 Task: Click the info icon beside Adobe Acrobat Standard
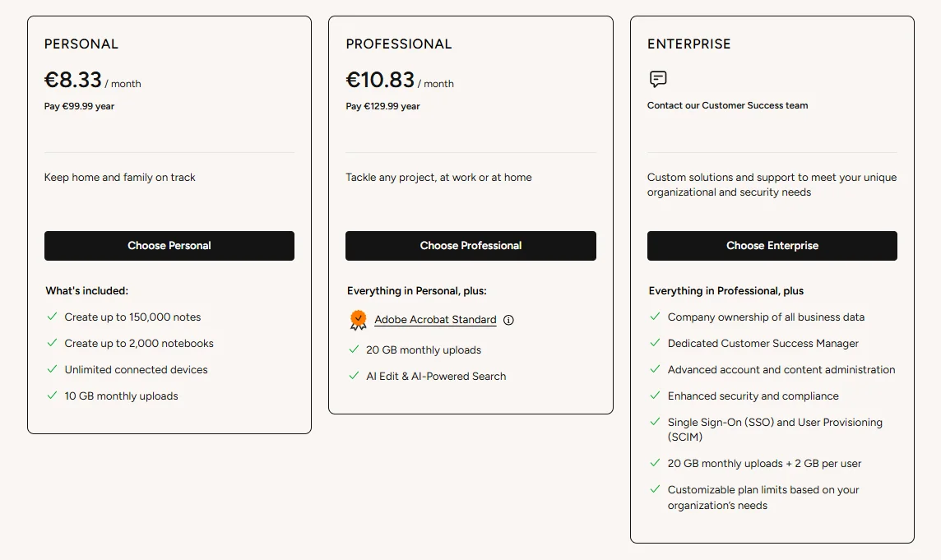(508, 320)
